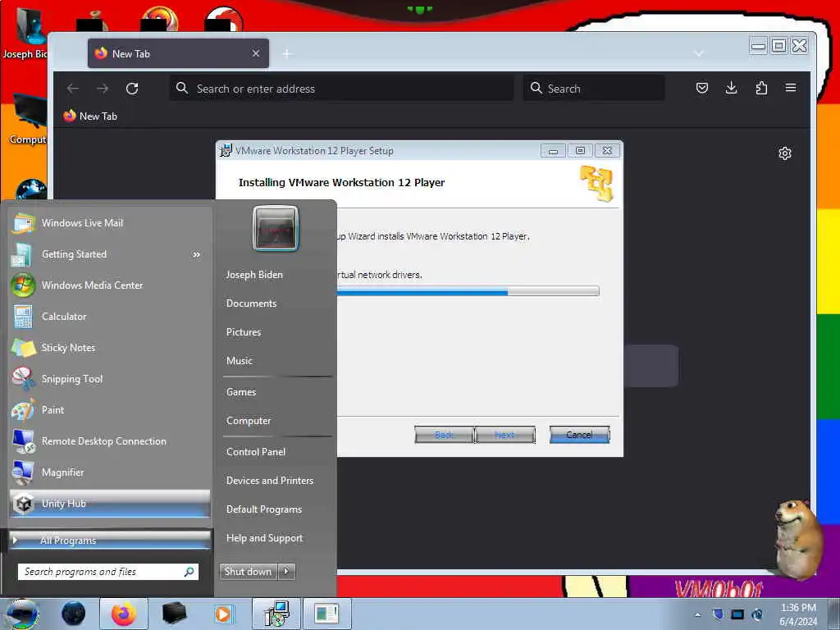This screenshot has width=840, height=630.
Task: Open the Firefox list all tabs chevron
Action: 698,53
